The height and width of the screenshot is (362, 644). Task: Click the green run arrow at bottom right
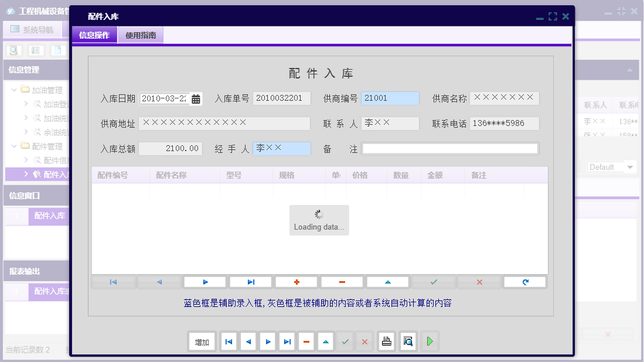[430, 341]
